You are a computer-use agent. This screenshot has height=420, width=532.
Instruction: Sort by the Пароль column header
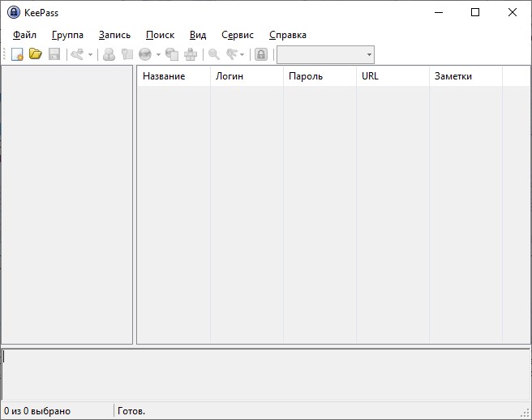(306, 76)
